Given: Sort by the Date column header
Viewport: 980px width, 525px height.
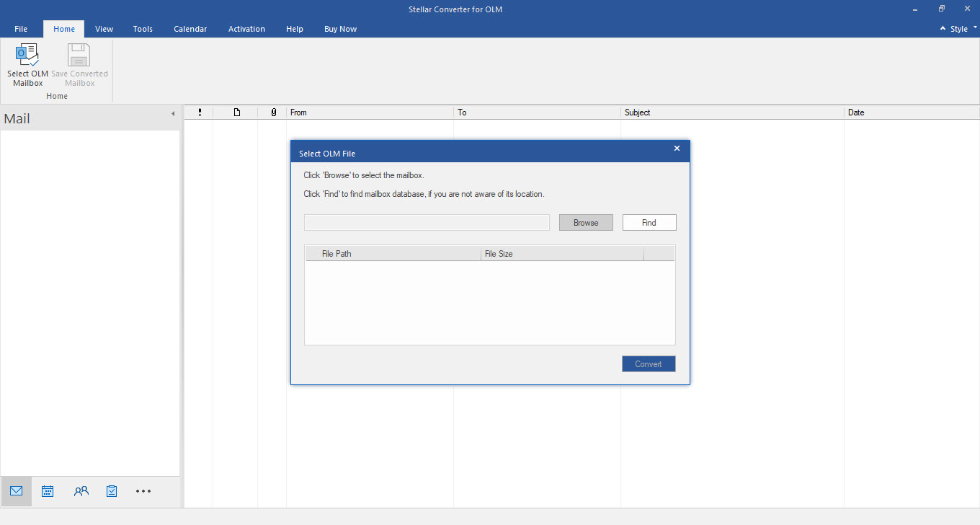Looking at the screenshot, I should click(912, 112).
